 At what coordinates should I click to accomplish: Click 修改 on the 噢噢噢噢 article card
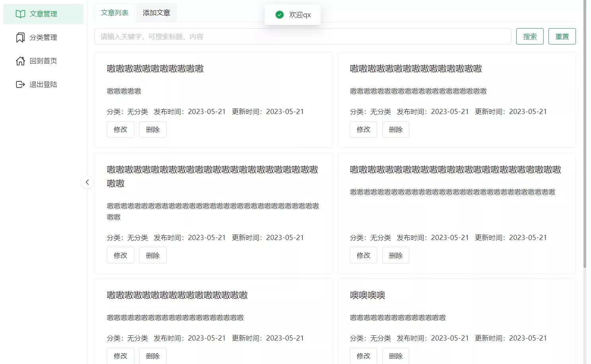click(363, 356)
